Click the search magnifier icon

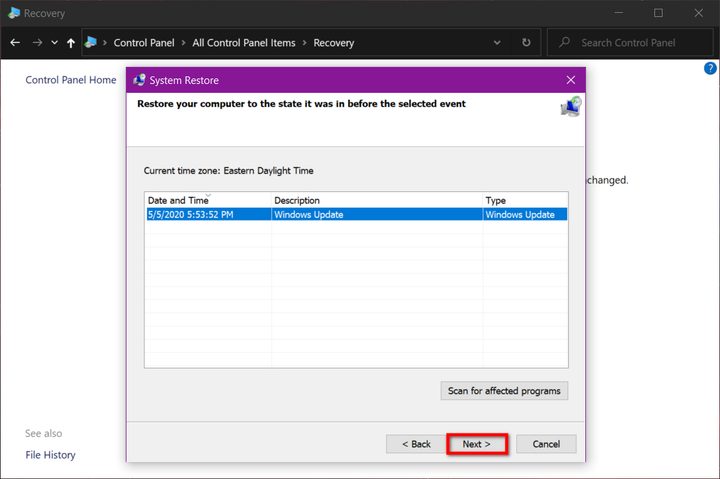(564, 42)
